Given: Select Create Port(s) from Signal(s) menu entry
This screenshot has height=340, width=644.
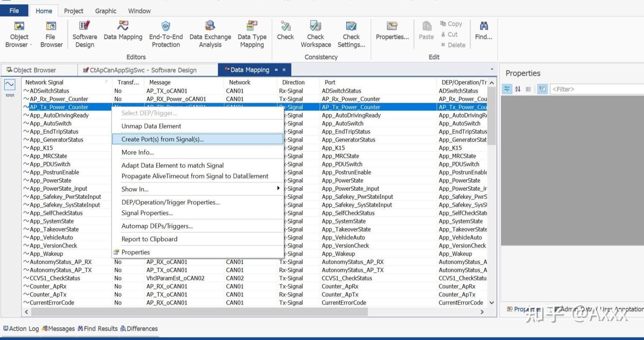Looking at the screenshot, I should [162, 139].
